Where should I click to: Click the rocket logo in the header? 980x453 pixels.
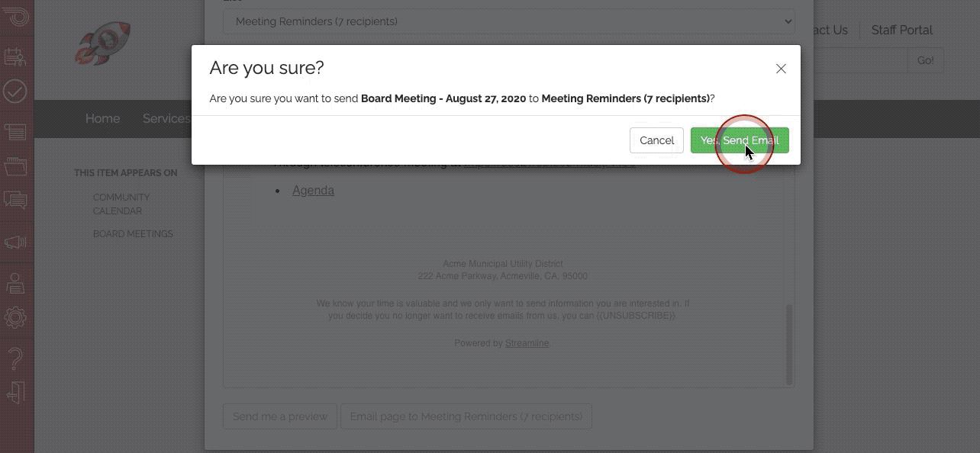tap(103, 43)
